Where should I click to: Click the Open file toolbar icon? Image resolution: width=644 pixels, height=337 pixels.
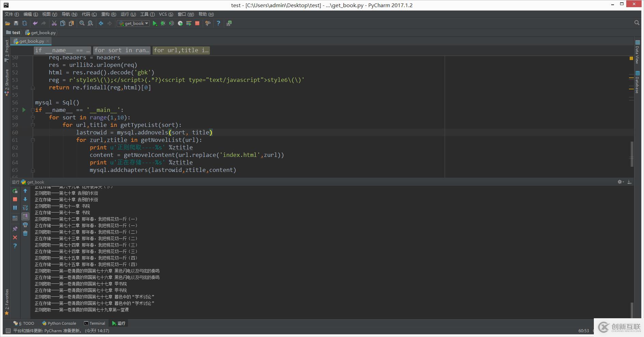click(x=8, y=23)
